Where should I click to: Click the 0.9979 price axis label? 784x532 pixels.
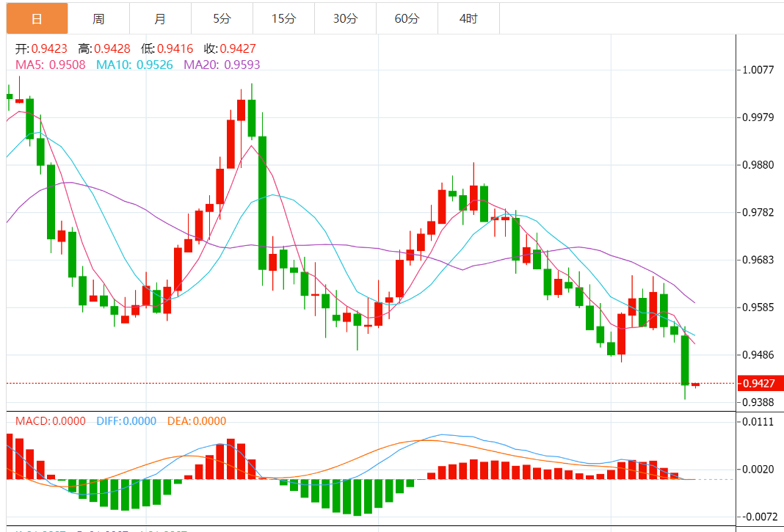759,117
